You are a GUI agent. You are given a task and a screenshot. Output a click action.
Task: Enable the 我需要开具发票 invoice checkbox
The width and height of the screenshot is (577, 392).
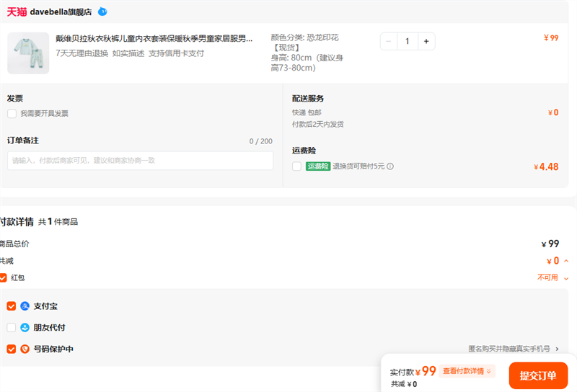[x=12, y=114]
